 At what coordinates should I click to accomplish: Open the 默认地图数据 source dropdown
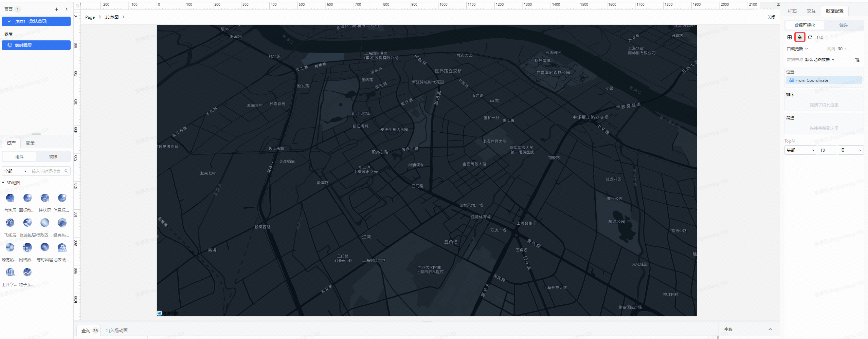tap(820, 60)
